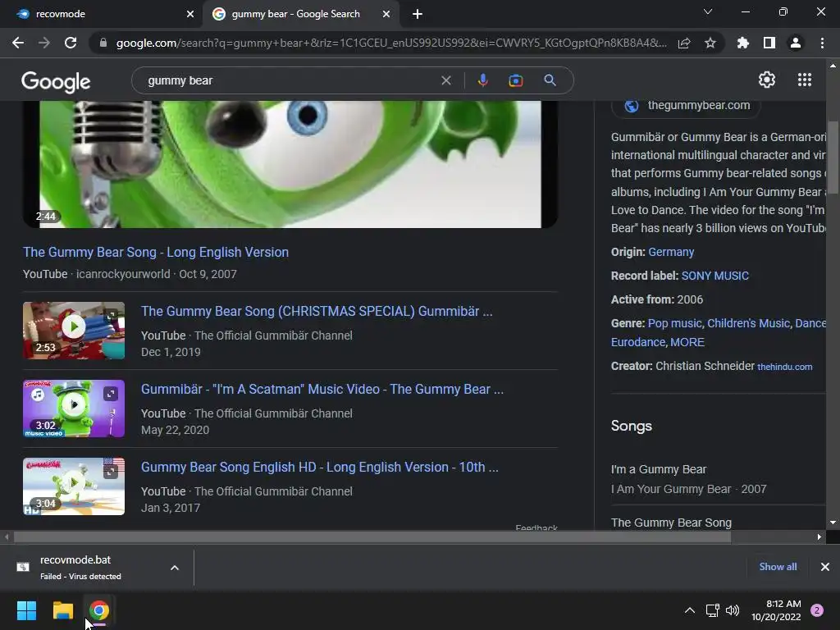Click the magnifier search button
The width and height of the screenshot is (840, 630).
[x=550, y=80]
